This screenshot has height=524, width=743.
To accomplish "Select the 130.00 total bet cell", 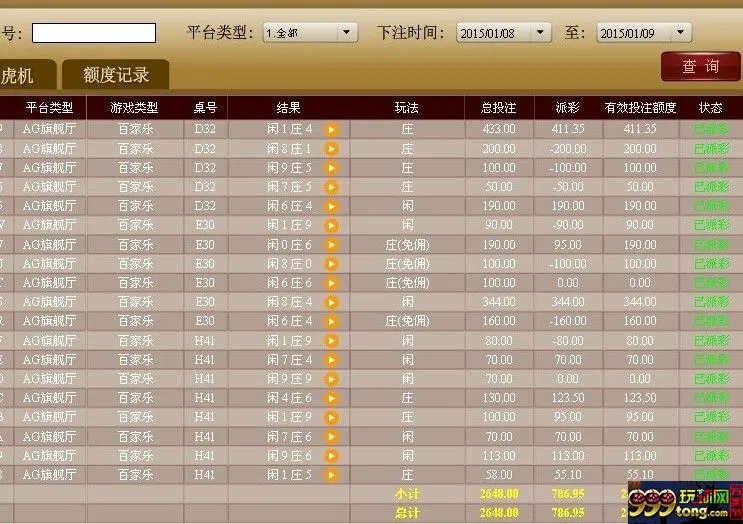I will pos(499,398).
